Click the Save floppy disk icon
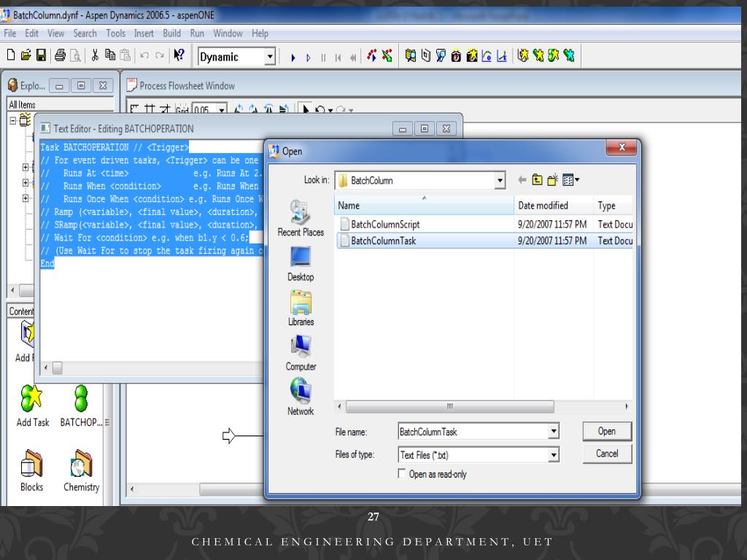The image size is (747, 560). [42, 55]
